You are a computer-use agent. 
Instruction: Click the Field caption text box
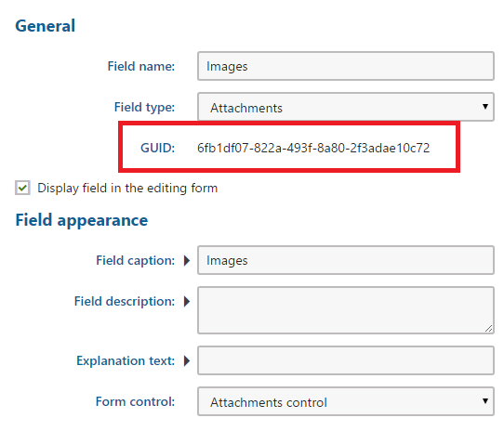click(x=346, y=260)
